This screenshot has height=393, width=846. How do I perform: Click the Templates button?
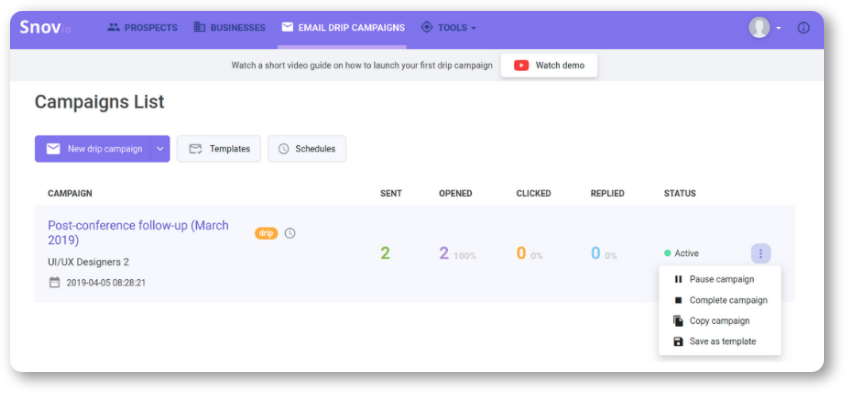pyautogui.click(x=219, y=149)
